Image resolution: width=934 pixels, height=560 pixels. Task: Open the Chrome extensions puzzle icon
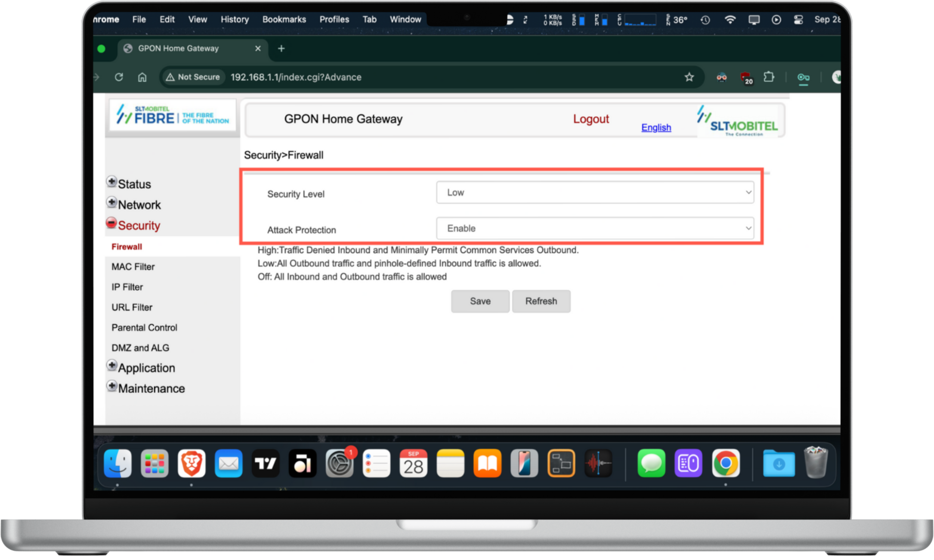[768, 77]
